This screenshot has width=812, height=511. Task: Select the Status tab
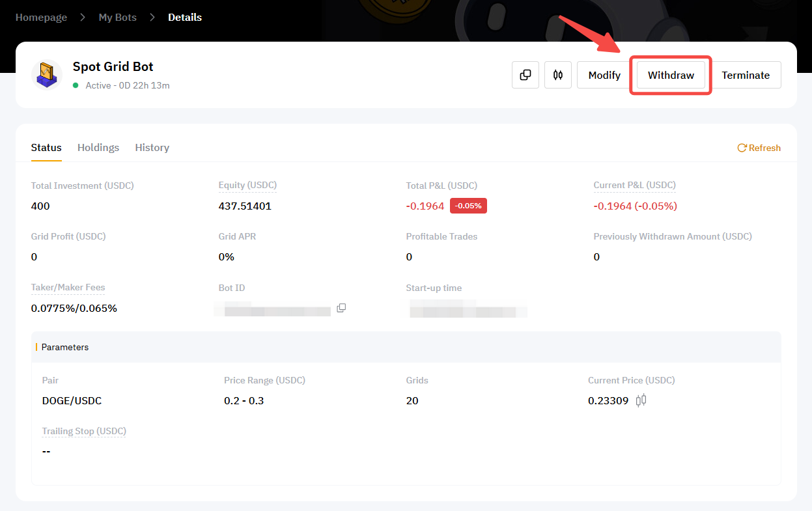(46, 148)
